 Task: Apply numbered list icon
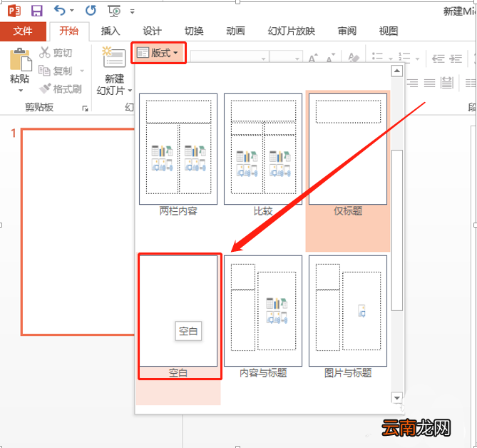coord(404,57)
